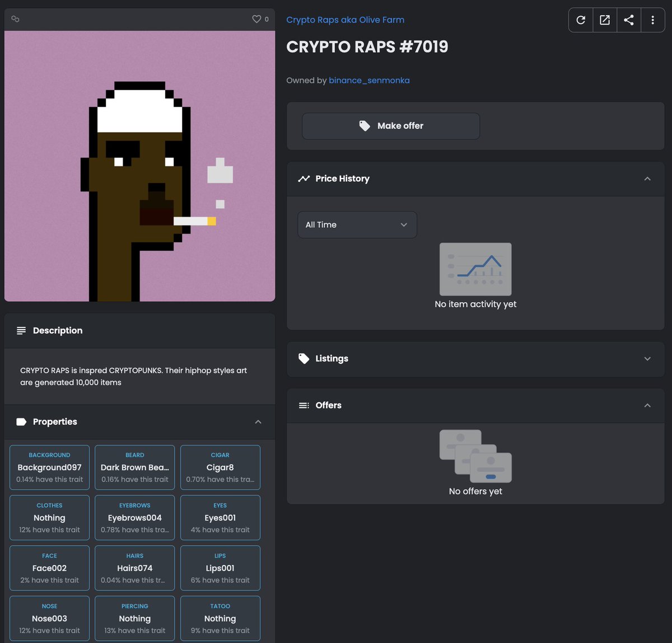The image size is (672, 643).
Task: Click the favorites count 0
Action: [267, 19]
